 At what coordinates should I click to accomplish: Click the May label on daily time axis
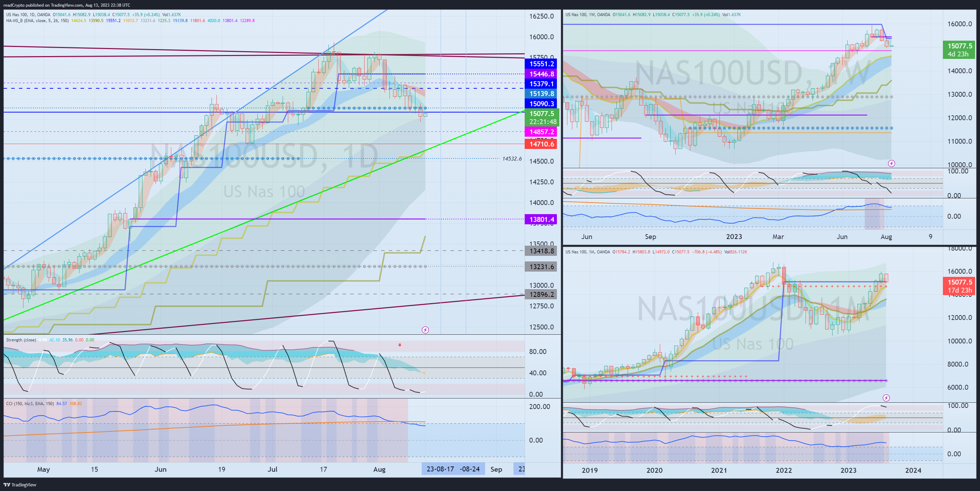(x=43, y=469)
